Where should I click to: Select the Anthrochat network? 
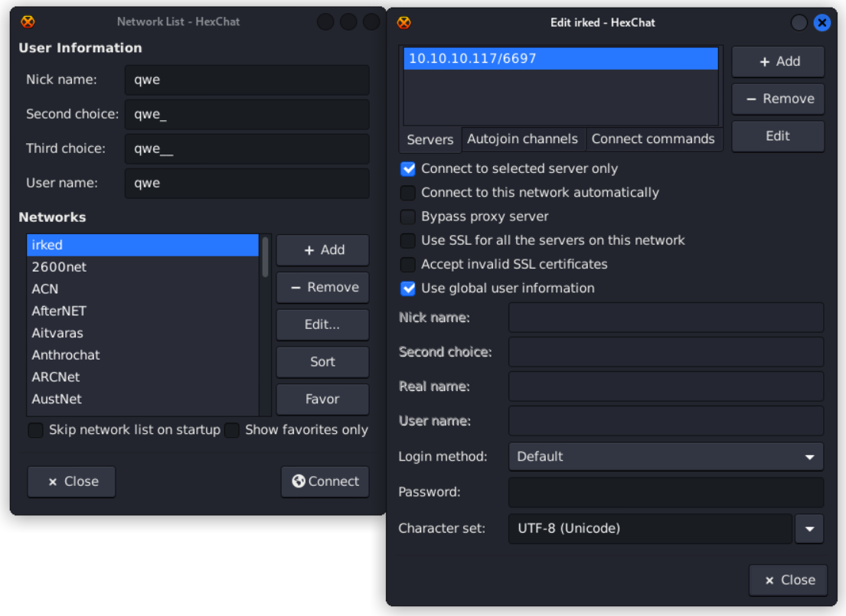pyautogui.click(x=142, y=355)
